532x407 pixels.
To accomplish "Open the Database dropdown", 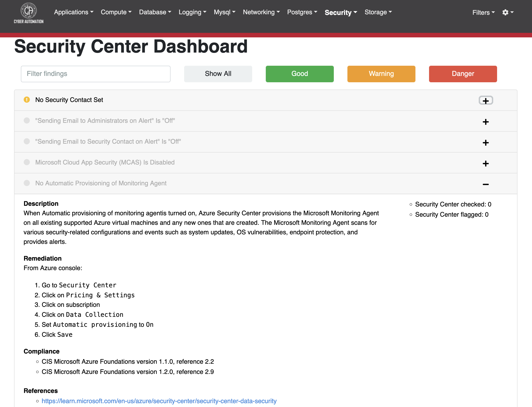I will tap(155, 12).
